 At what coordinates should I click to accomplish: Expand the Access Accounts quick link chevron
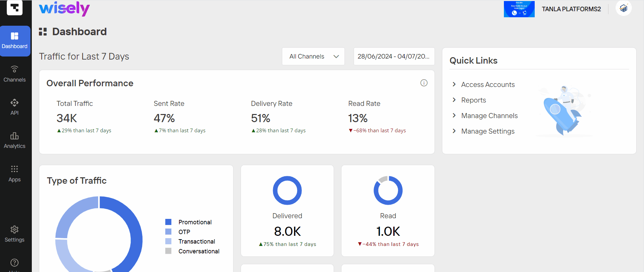(x=454, y=84)
